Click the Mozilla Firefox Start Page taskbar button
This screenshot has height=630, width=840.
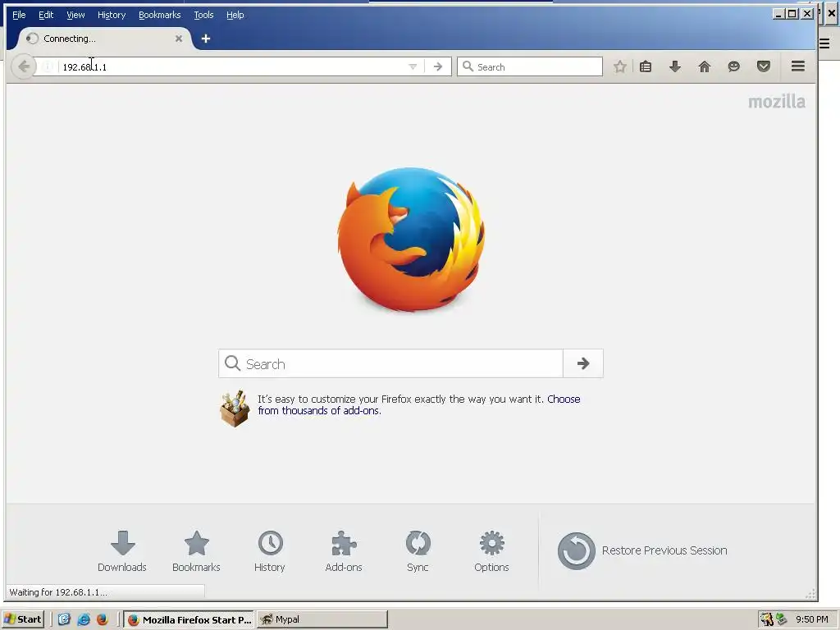[189, 619]
